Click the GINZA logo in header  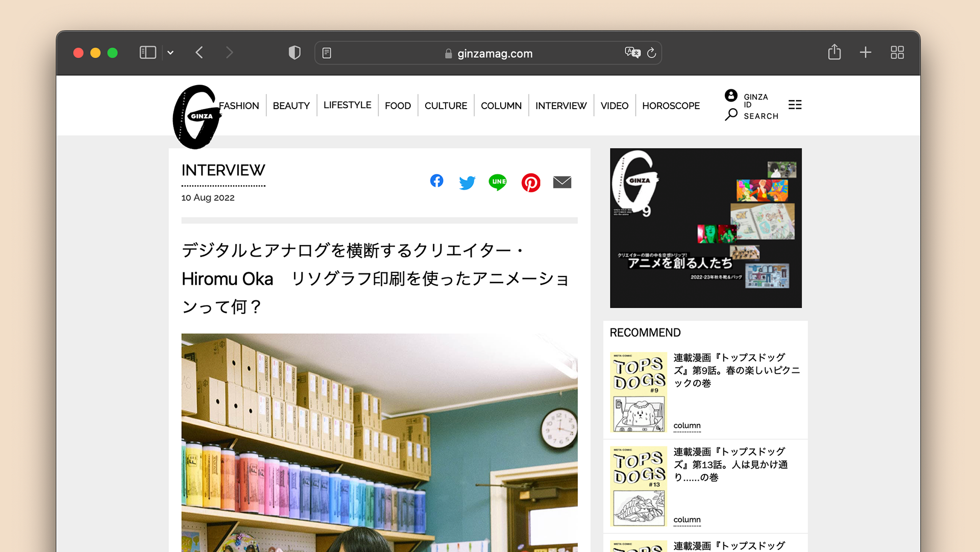point(197,117)
